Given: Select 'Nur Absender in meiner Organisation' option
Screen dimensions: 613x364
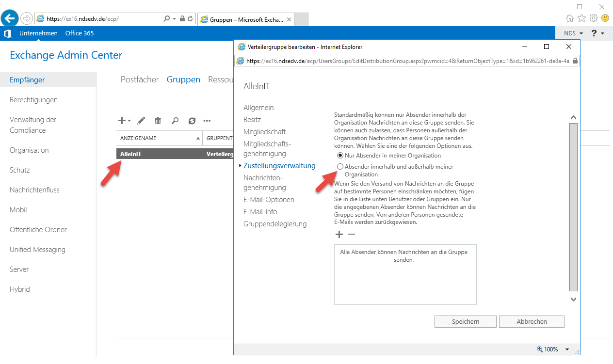Looking at the screenshot, I should [x=340, y=156].
